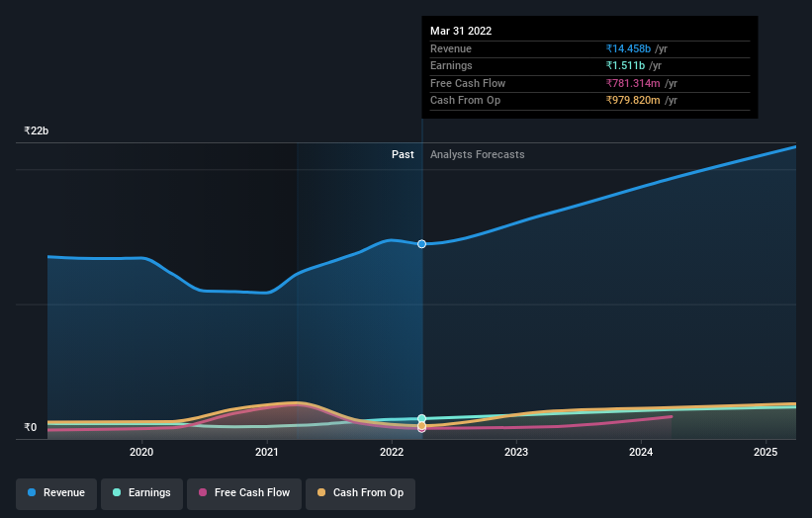This screenshot has height=518, width=812.
Task: Toggle the Revenue series legend button
Action: [x=56, y=493]
